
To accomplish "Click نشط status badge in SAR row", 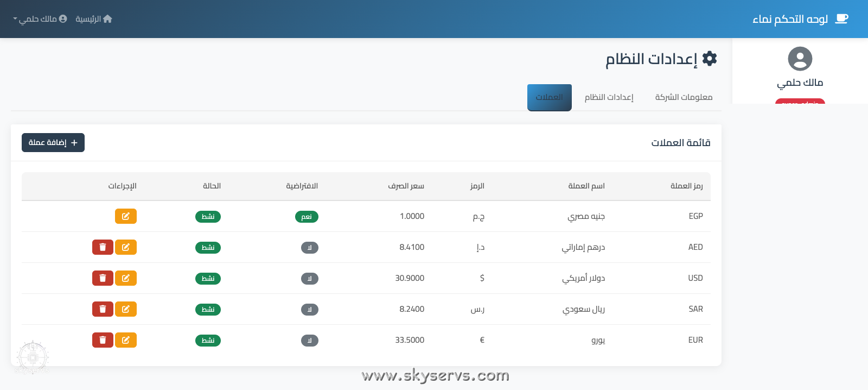I will (x=208, y=310).
